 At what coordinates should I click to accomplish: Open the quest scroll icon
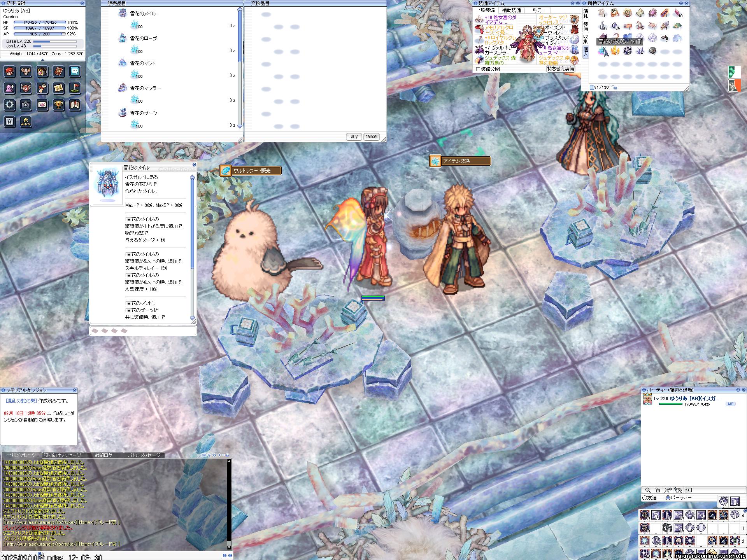point(42,88)
